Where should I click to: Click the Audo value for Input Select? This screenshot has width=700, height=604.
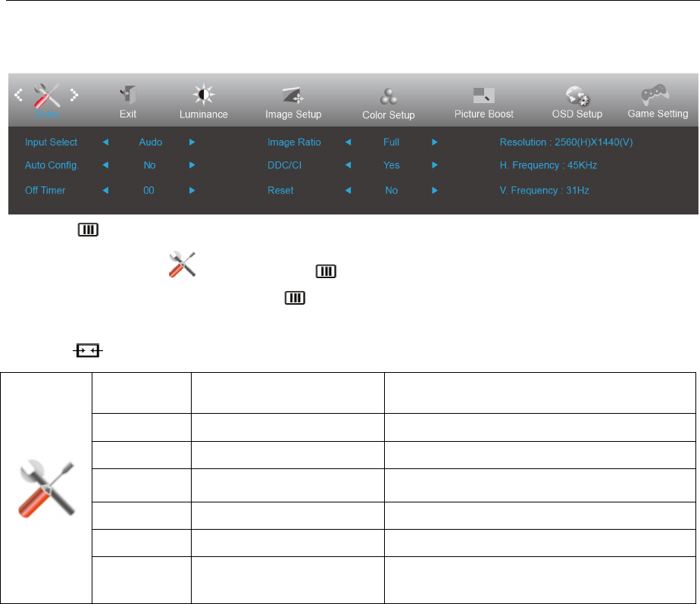[151, 142]
